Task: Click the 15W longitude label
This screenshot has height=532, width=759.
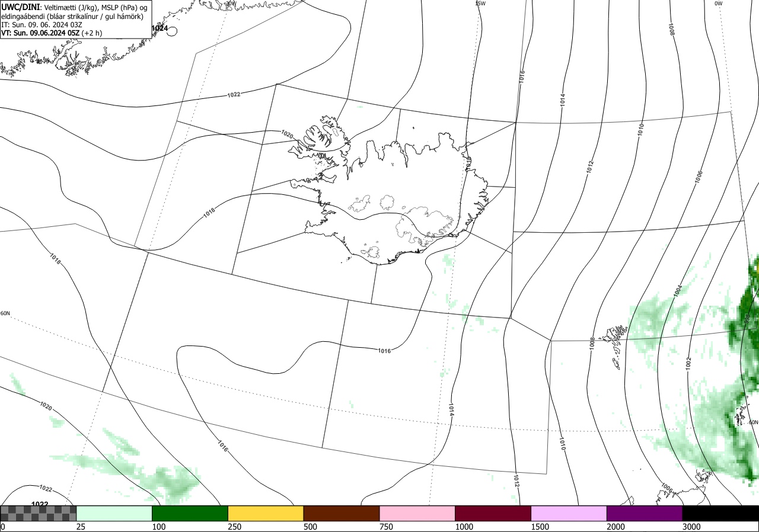Action: (480, 4)
